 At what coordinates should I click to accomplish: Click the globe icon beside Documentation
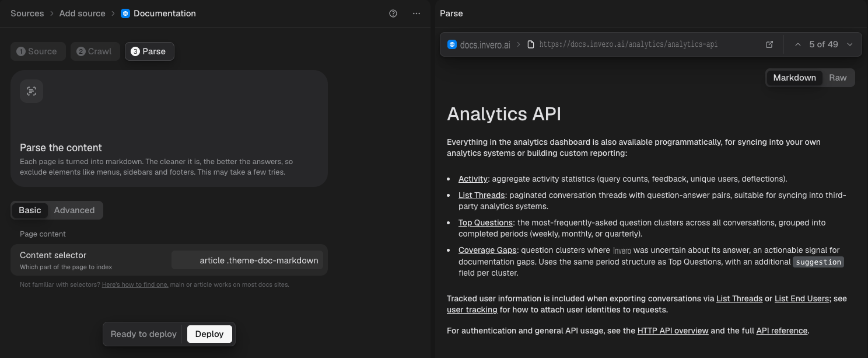tap(125, 13)
